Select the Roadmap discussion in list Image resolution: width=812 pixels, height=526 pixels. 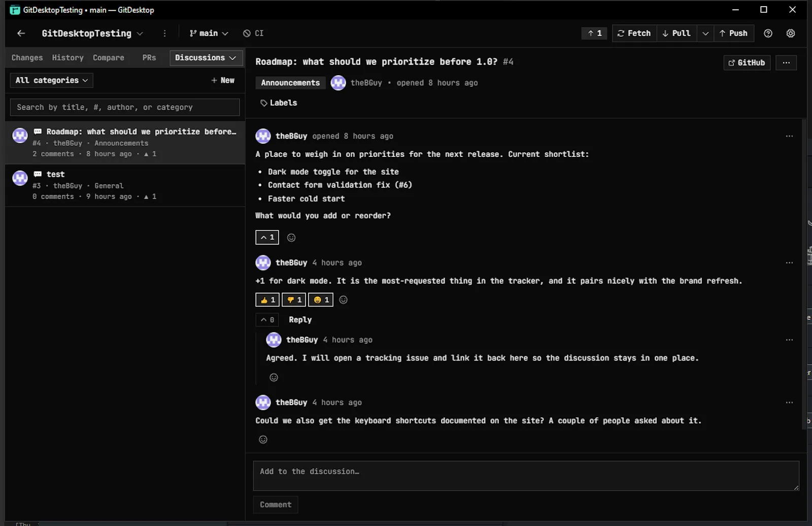pyautogui.click(x=125, y=143)
